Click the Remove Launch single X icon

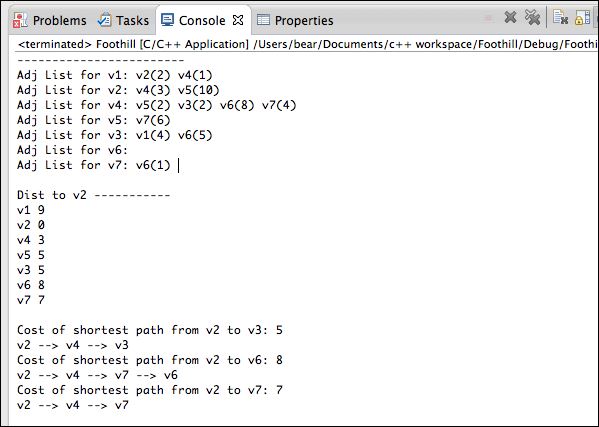(510, 17)
